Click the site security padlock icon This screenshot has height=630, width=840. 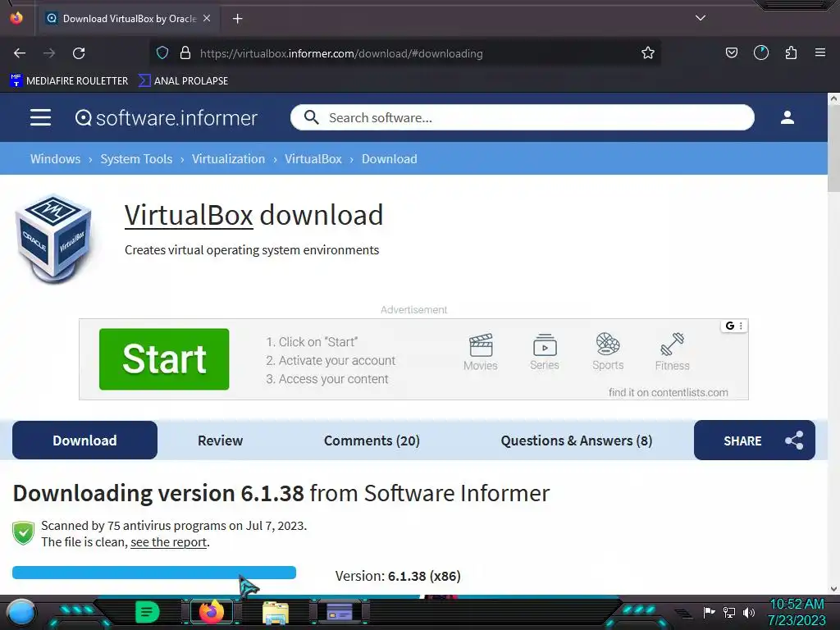coord(185,53)
